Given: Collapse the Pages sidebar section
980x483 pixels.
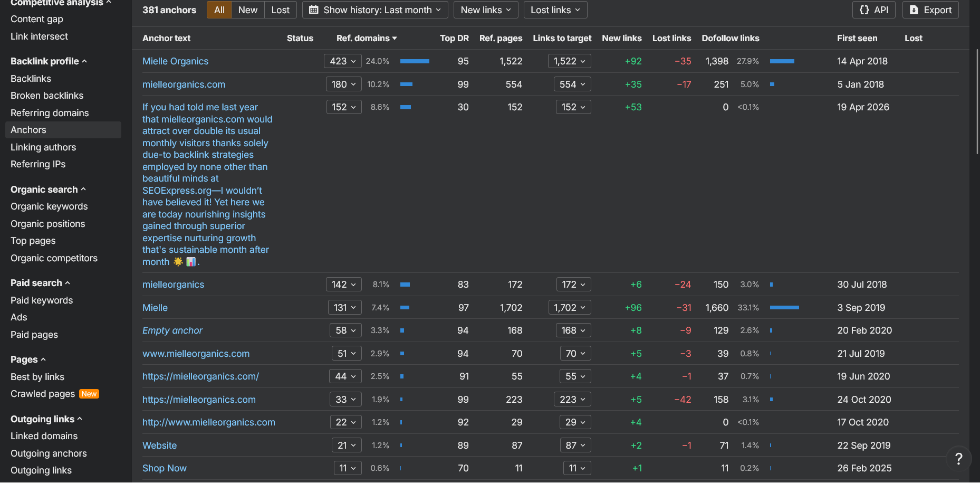Looking at the screenshot, I should [28, 359].
